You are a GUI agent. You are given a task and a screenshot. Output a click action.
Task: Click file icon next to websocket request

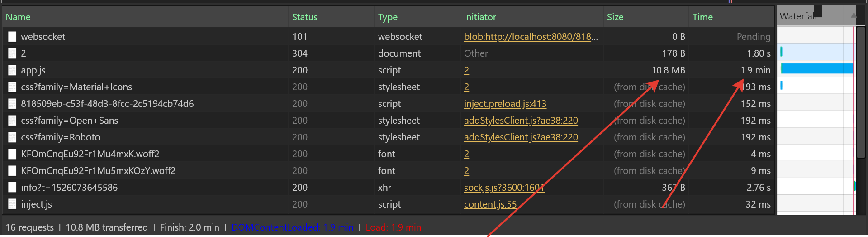(12, 37)
